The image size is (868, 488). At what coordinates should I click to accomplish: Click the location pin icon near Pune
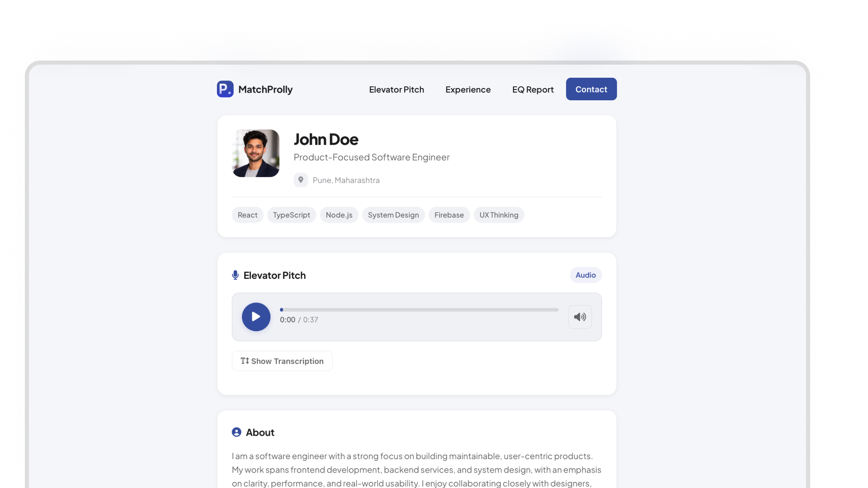point(301,180)
